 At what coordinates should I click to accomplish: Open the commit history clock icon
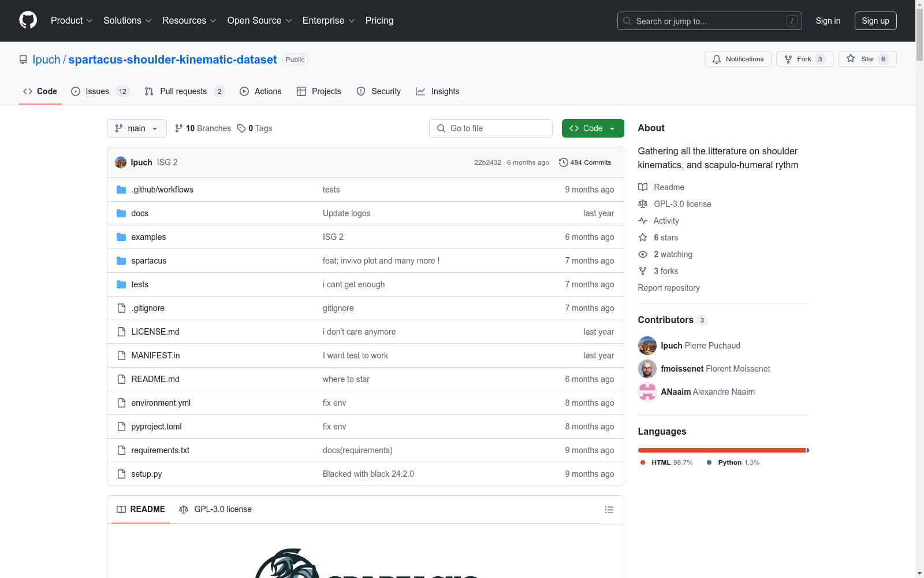[563, 162]
